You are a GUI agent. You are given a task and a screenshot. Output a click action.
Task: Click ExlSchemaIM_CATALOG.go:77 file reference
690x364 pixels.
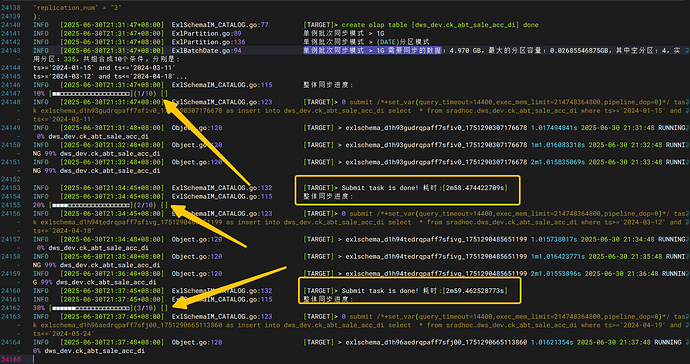220,25
